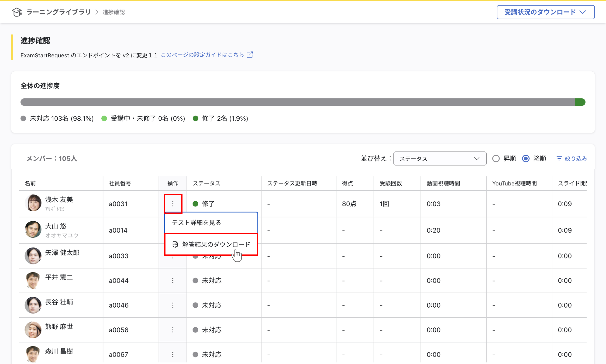Go to ラーニングライブラリ breadcrumb

click(x=59, y=12)
